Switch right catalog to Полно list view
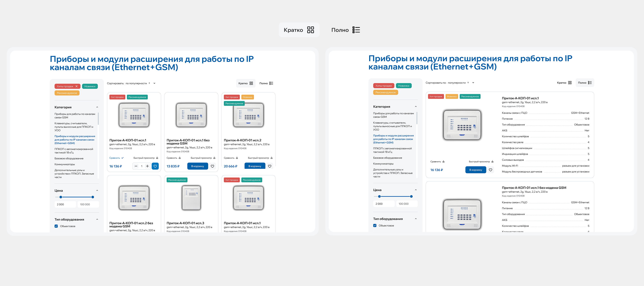Image resolution: width=644 pixels, height=286 pixels. pos(585,83)
